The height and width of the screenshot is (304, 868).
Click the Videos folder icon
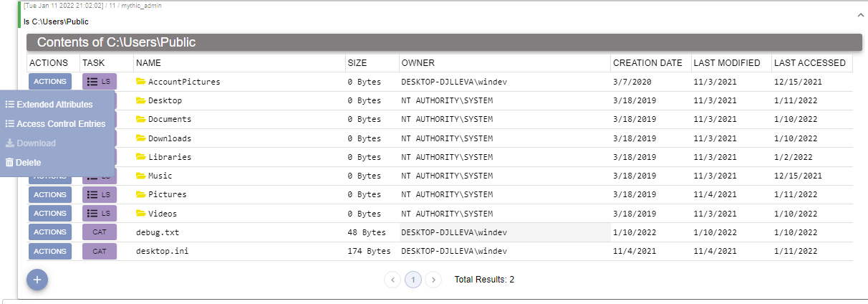point(141,213)
